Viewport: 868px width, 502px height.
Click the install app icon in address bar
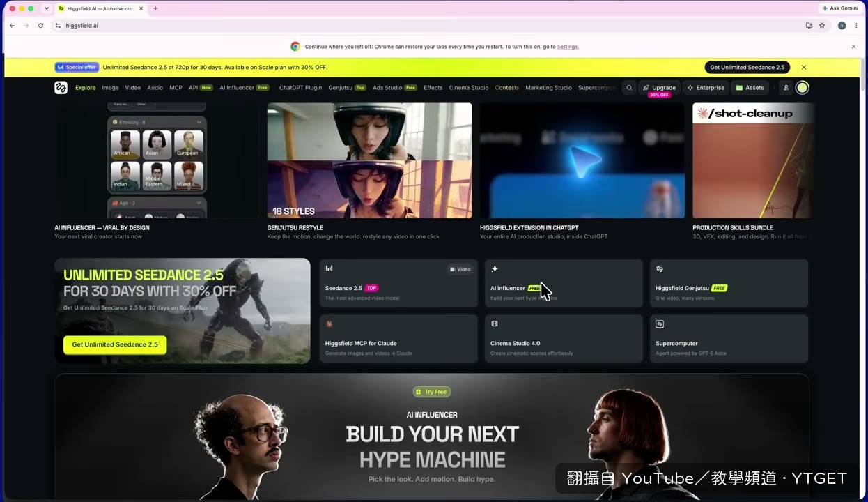coord(809,26)
